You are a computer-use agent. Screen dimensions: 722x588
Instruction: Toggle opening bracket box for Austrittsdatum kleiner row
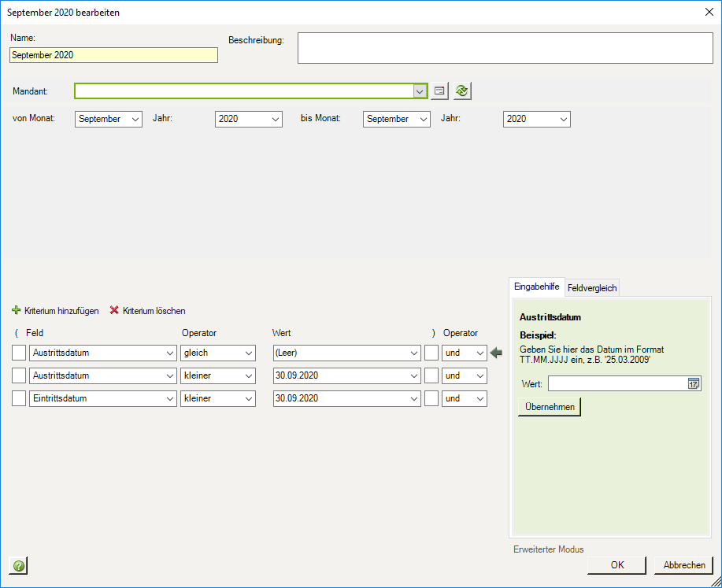(19, 375)
